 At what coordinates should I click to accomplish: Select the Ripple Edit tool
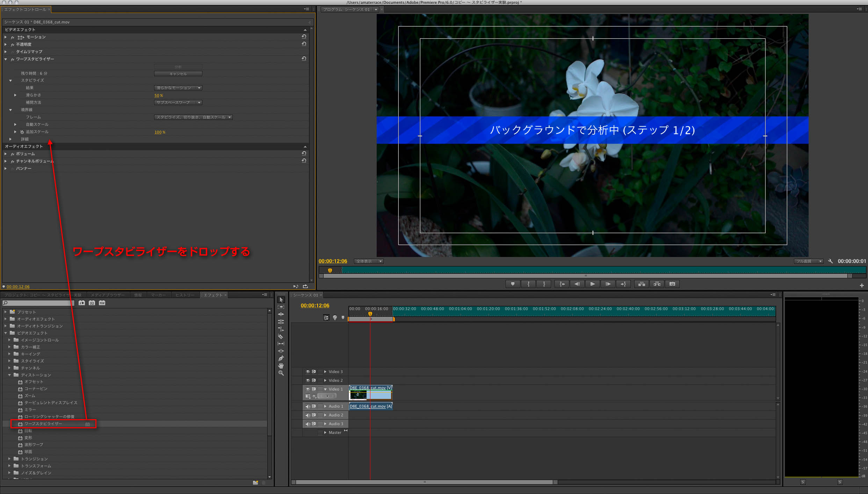click(x=281, y=314)
